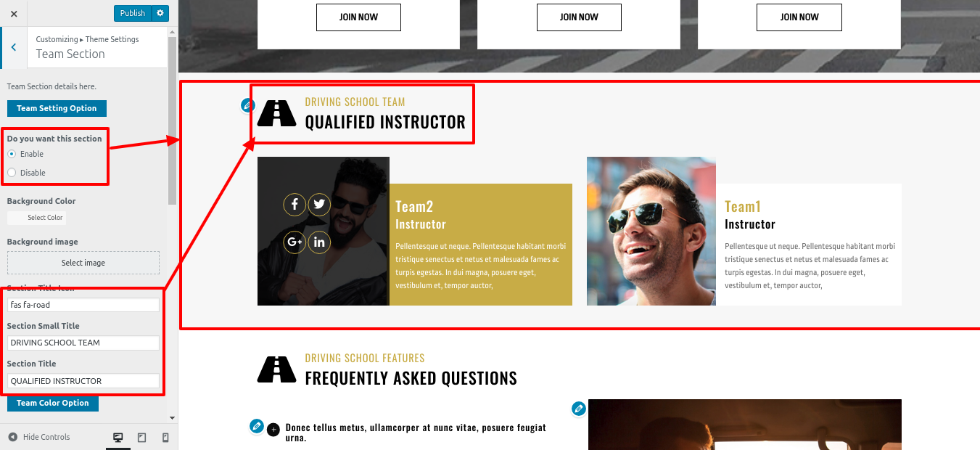The image size is (980, 450).
Task: Click the Publish button
Action: 133,13
